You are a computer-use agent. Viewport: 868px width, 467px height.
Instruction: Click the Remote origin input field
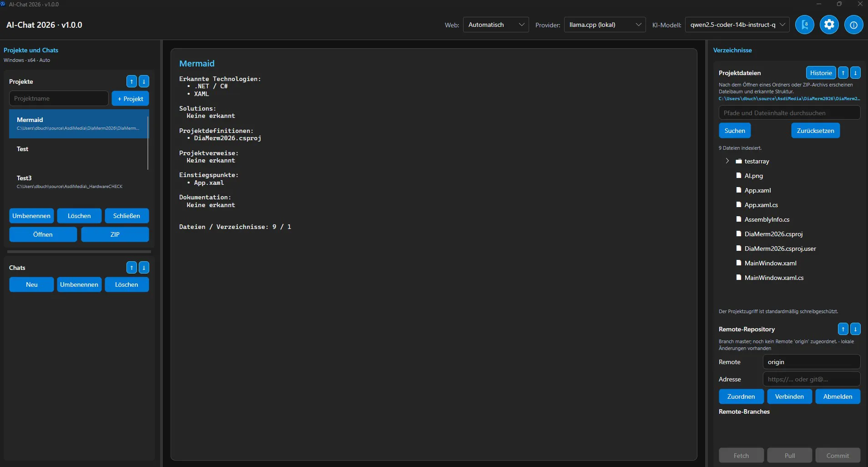pyautogui.click(x=811, y=362)
